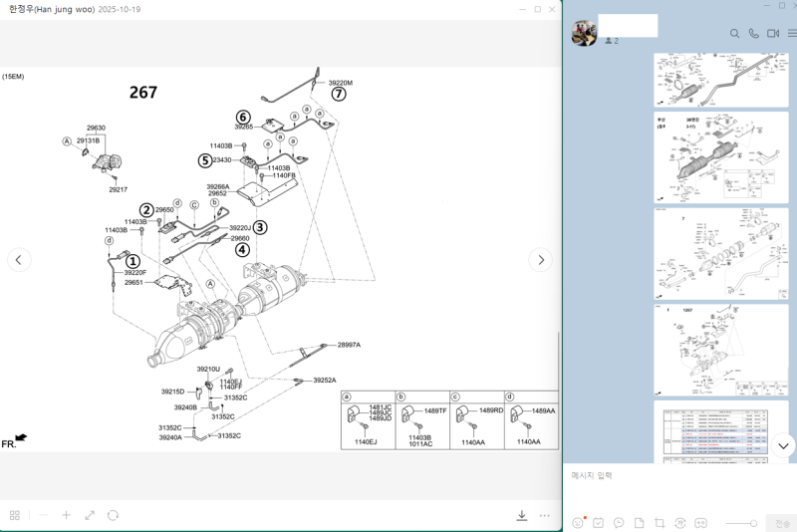Open the game controller icon in the chat
Viewport: 797px width, 532px height.
(700, 523)
